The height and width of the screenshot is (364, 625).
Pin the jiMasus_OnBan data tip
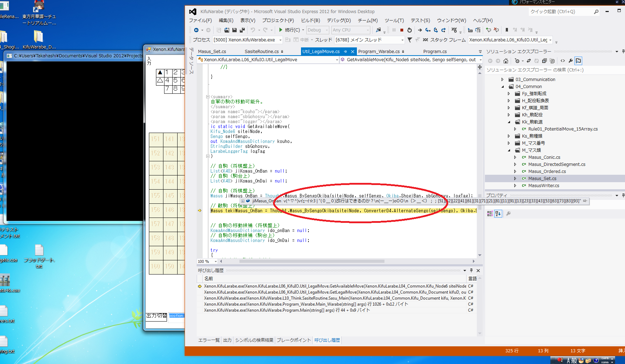[585, 201]
